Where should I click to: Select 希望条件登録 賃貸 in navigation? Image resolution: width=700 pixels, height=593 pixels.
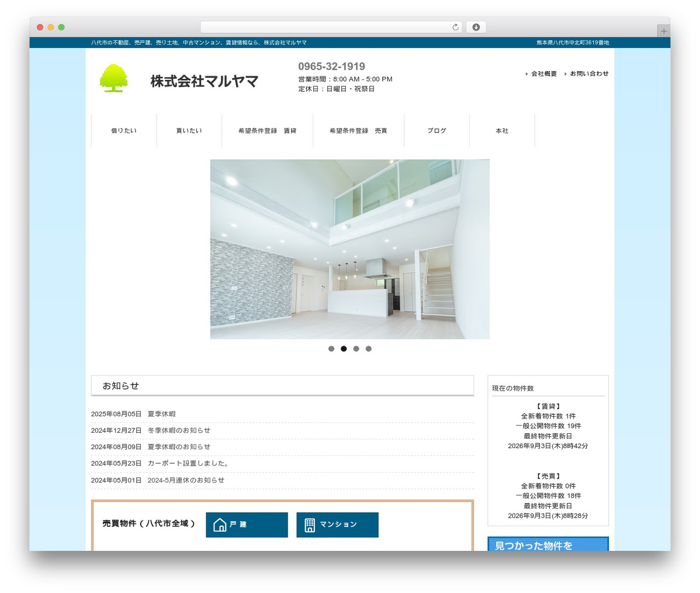267,131
